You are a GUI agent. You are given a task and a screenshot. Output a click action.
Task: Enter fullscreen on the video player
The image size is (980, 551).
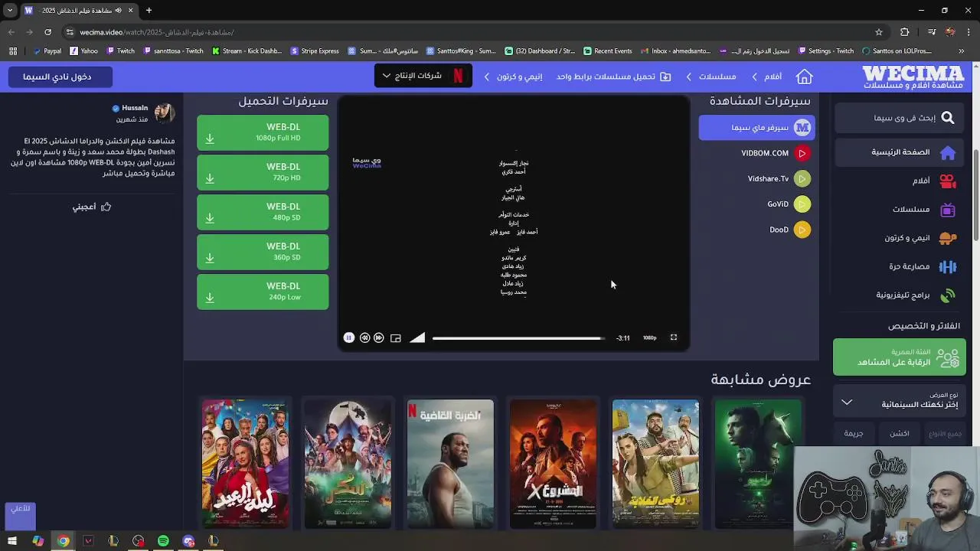(x=674, y=337)
